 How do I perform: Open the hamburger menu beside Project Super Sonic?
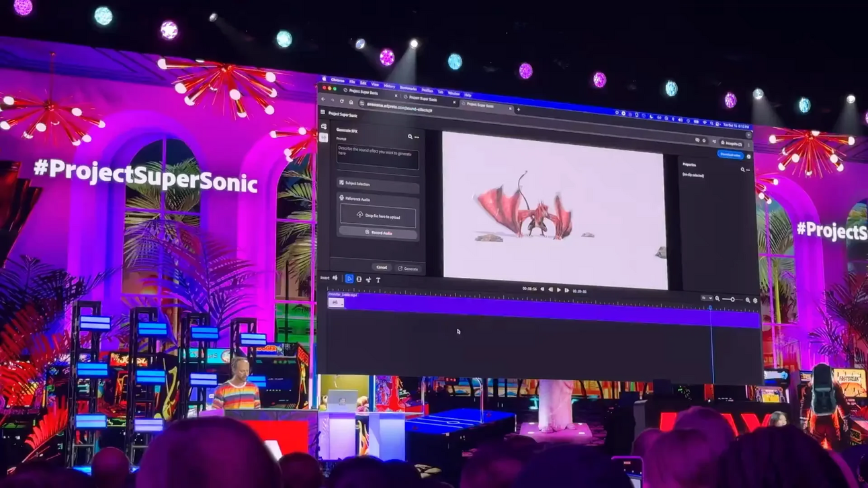click(323, 113)
